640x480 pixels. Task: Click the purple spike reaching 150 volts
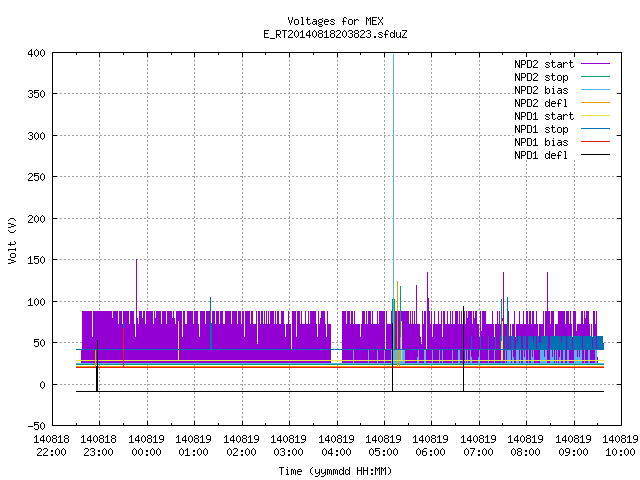(136, 284)
